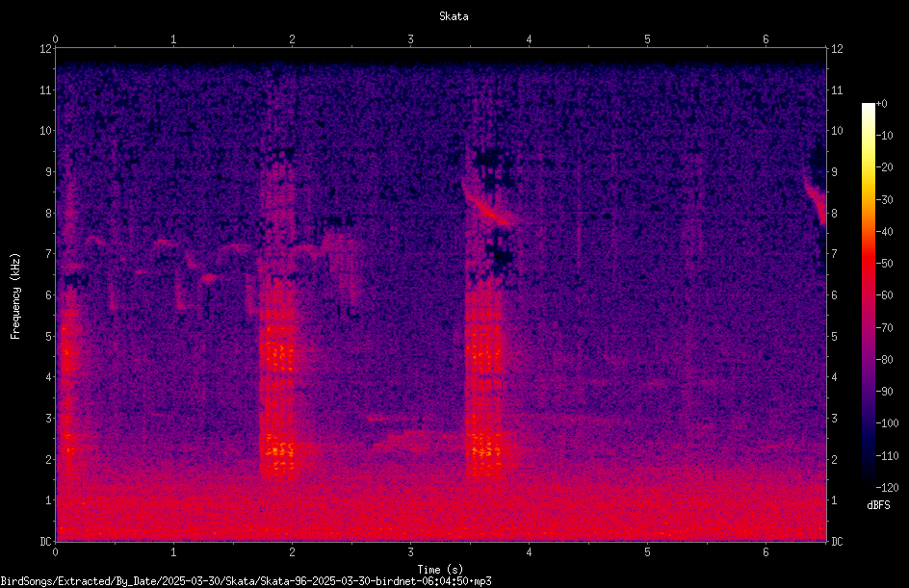The height and width of the screenshot is (588, 909).
Task: Click the "-120" color scale value
Action: tap(887, 488)
